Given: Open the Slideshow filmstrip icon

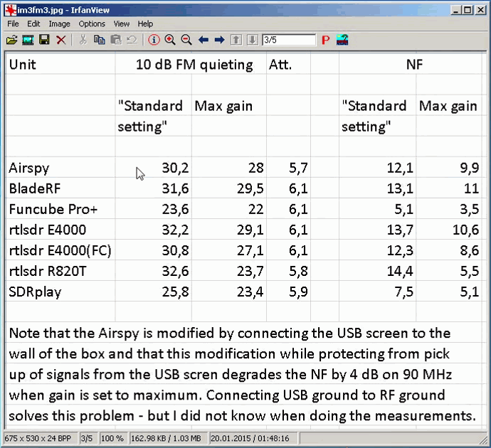Looking at the screenshot, I should point(28,40).
